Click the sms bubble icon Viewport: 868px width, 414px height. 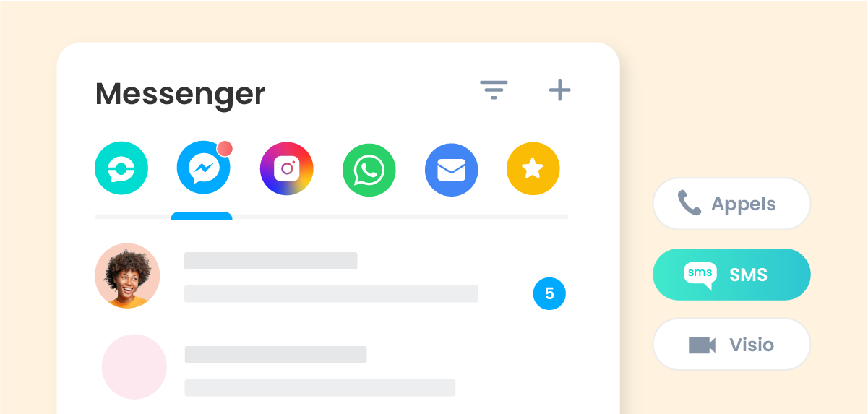700,275
